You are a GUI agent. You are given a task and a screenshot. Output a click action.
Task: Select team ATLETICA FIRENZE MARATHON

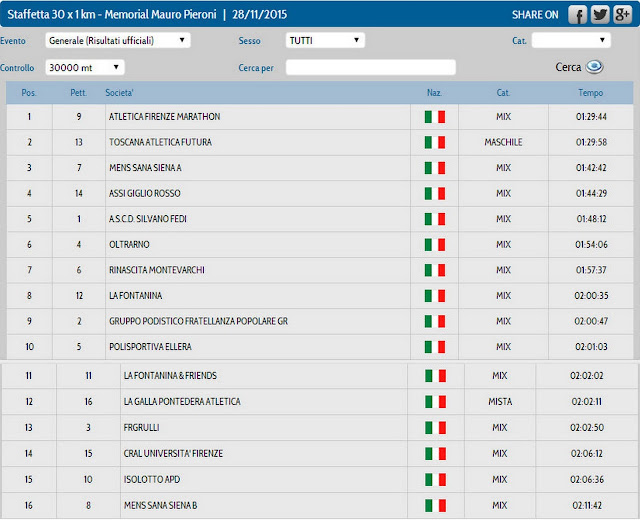[164, 117]
